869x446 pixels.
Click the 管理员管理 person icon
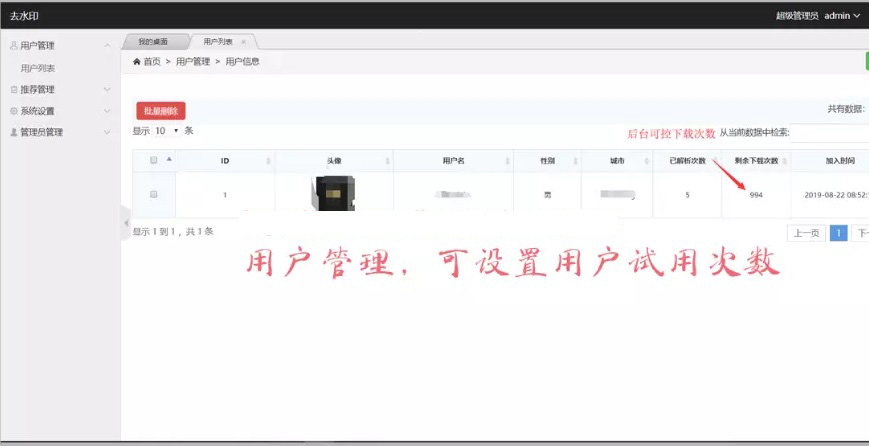[x=14, y=132]
